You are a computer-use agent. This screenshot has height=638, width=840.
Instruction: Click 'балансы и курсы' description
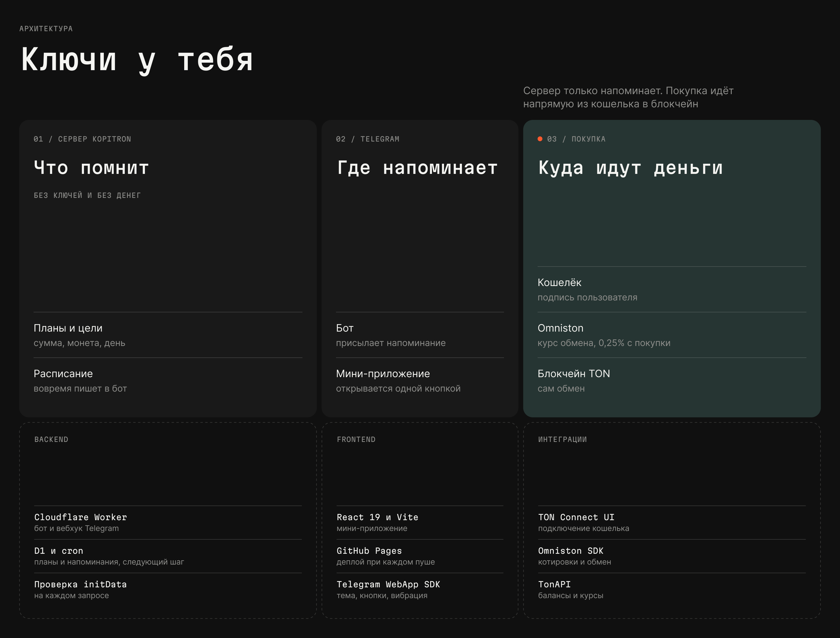coord(571,595)
